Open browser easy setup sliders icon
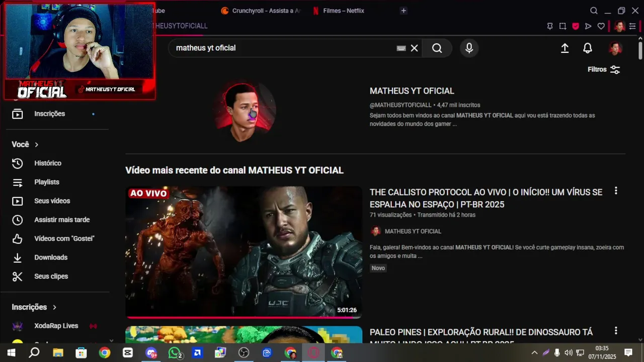Viewport: 644px width, 362px height. pos(632,26)
